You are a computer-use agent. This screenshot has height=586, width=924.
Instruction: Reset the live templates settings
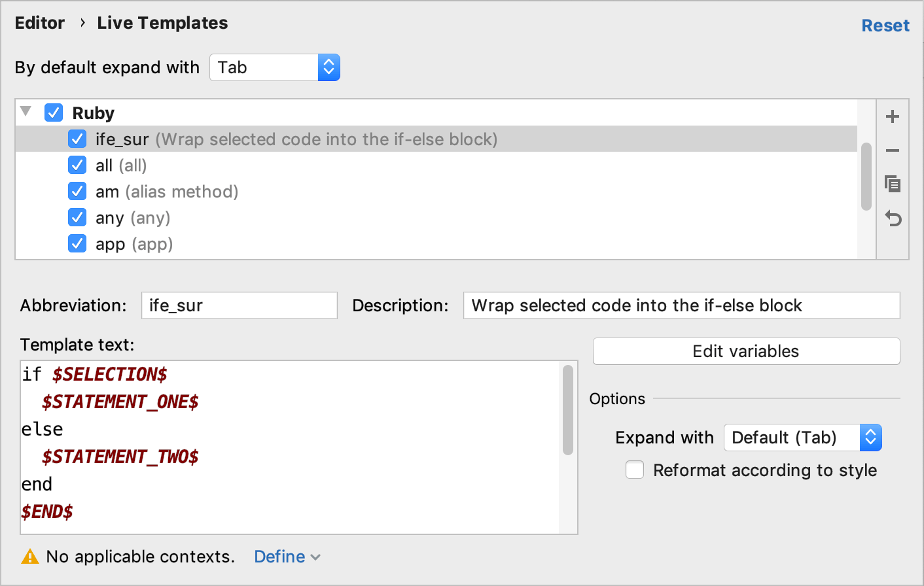pyautogui.click(x=885, y=25)
